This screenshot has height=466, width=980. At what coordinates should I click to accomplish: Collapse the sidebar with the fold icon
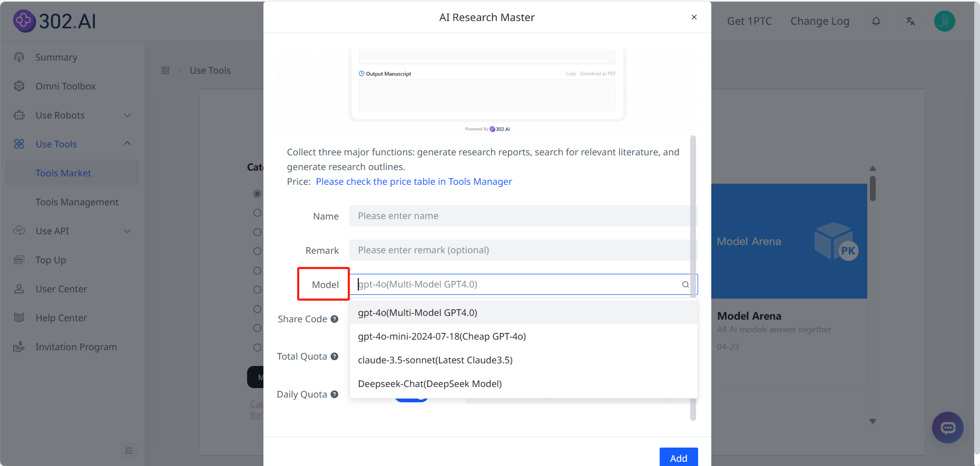[129, 451]
